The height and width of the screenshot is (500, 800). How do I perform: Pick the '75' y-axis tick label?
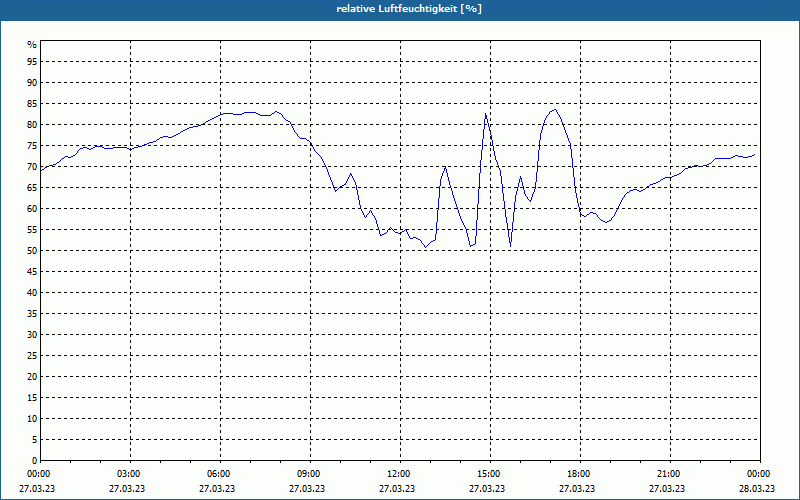pos(32,145)
